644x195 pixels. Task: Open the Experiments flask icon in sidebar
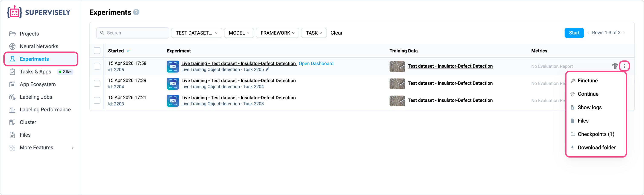[x=13, y=59]
